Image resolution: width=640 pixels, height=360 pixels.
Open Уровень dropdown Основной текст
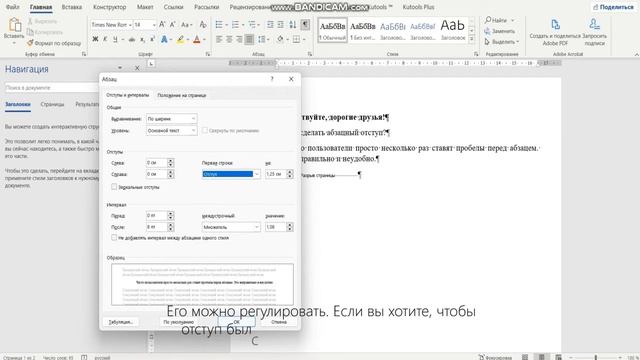coord(171,131)
